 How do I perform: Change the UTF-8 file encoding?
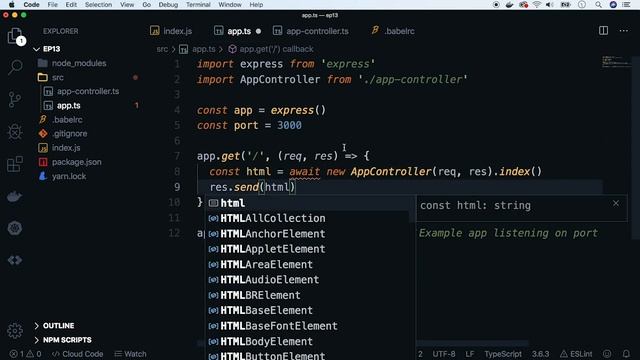click(443, 354)
